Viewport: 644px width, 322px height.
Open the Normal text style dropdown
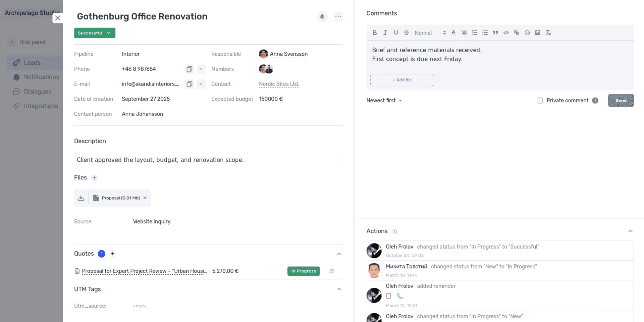(430, 33)
